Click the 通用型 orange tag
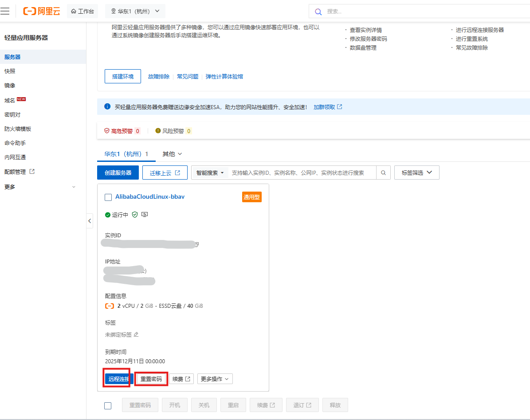 coord(252,197)
